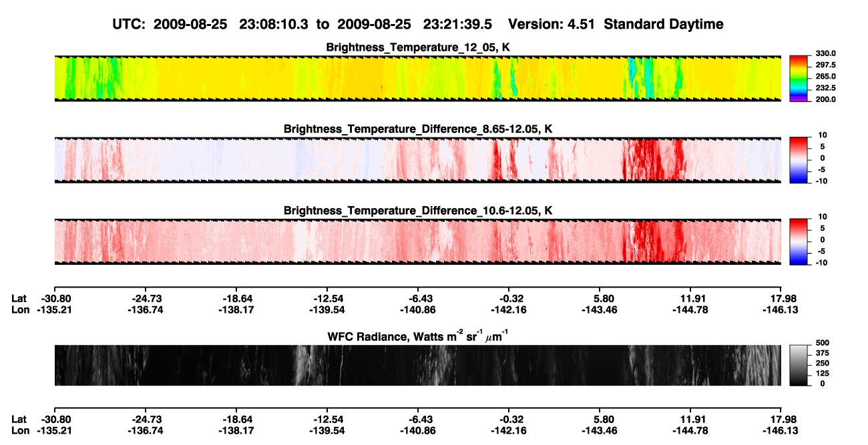This screenshot has height=445, width=868.
Task: Click longitude -138.17 on the bottom axis
Action: pos(236,431)
